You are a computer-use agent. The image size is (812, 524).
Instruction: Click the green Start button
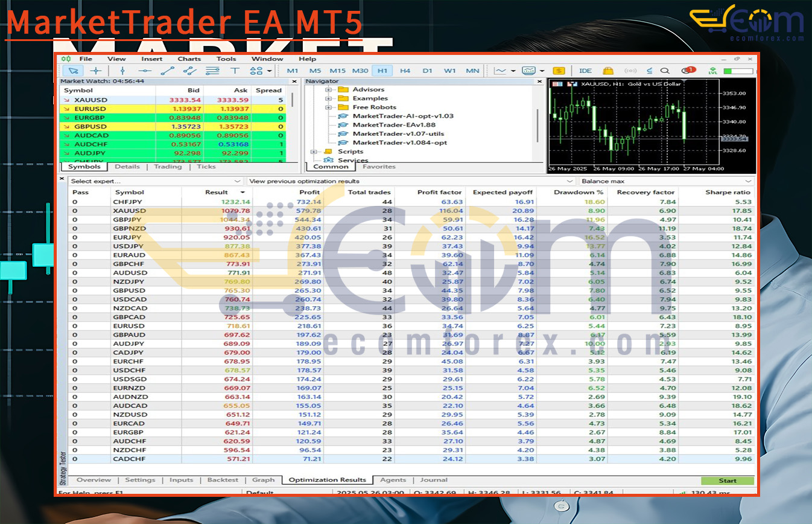coord(728,481)
